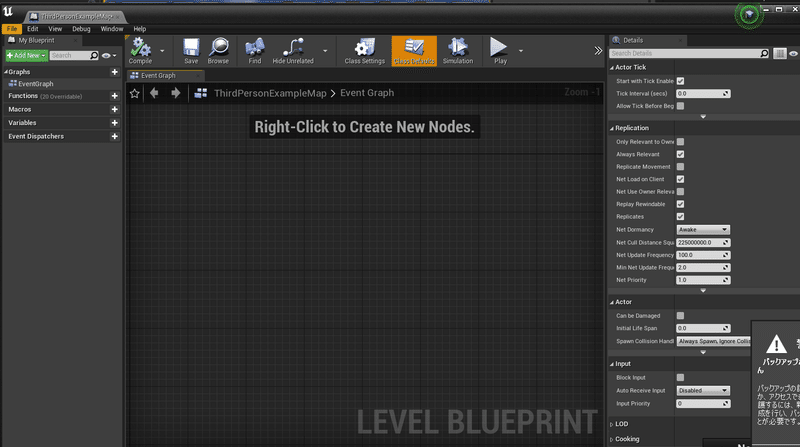
Task: Open Hide Unrelated options dropdown arrow
Action: click(325, 51)
